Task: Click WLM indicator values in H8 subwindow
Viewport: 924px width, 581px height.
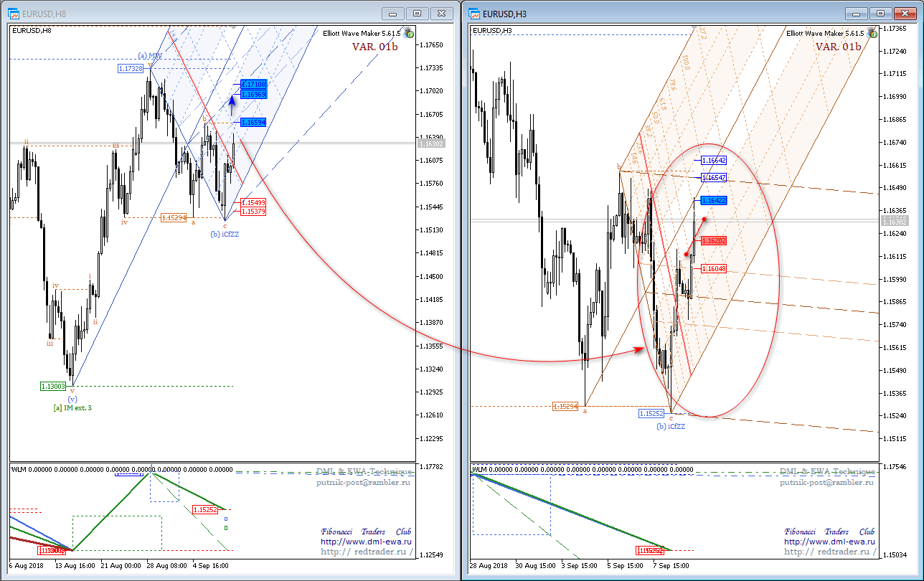Action: pyautogui.click(x=123, y=469)
